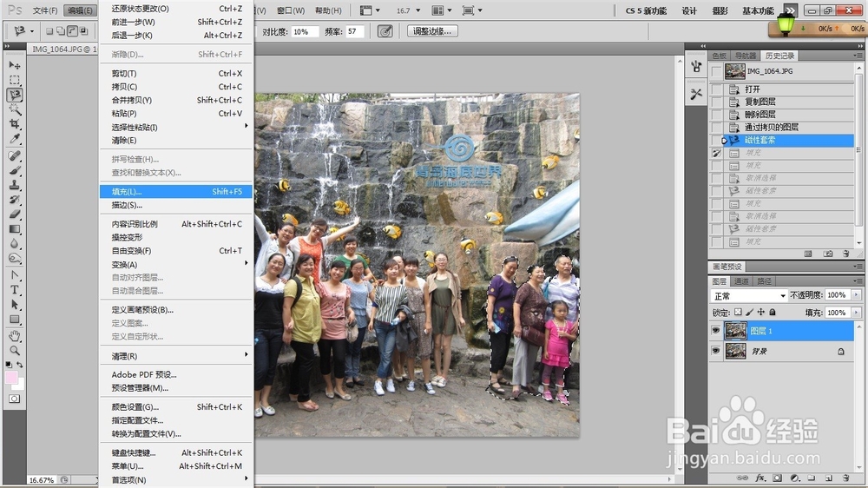
Task: Select the Path Selection tool
Action: coord(15,305)
